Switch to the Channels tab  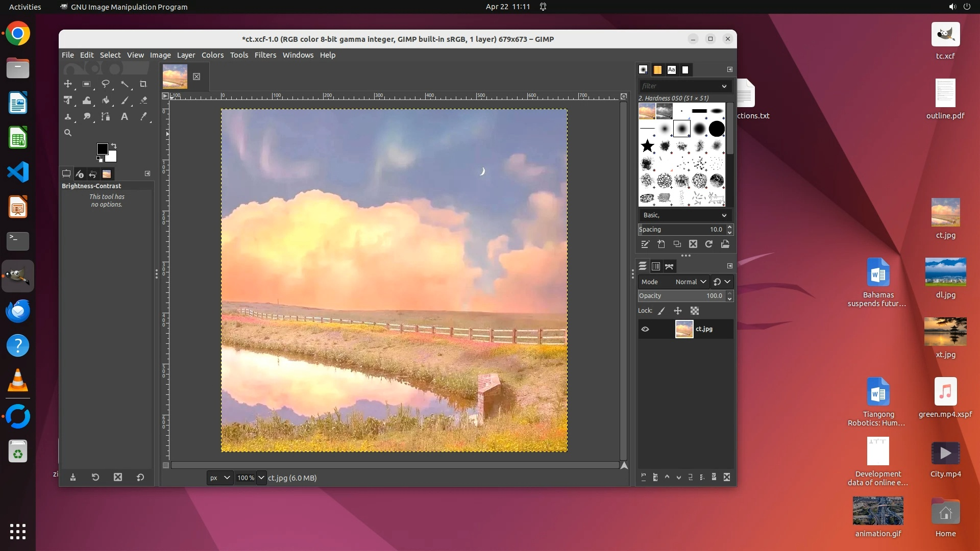pos(656,266)
